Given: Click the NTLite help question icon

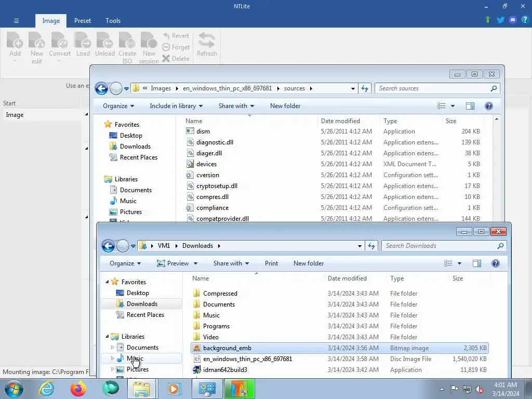Looking at the screenshot, I should pos(525,20).
